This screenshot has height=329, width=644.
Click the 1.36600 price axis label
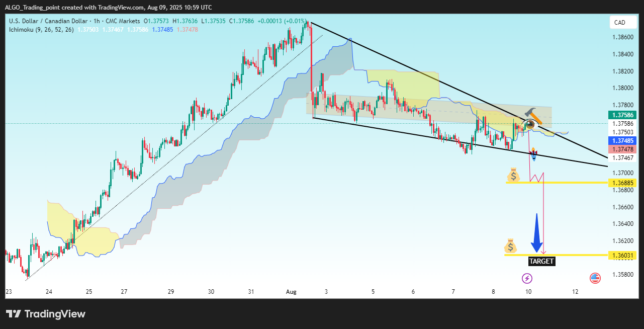pyautogui.click(x=622, y=207)
